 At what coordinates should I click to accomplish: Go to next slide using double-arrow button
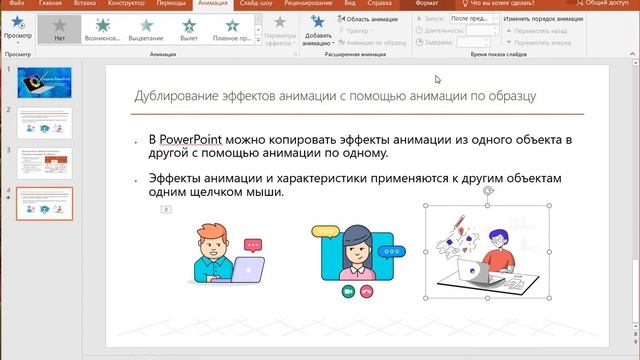(636, 341)
